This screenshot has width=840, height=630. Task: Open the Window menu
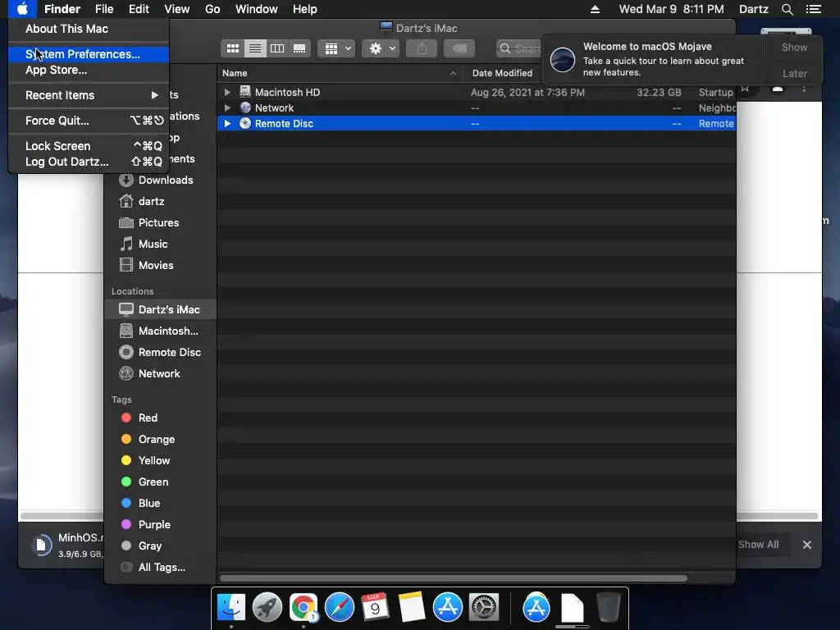(x=257, y=9)
